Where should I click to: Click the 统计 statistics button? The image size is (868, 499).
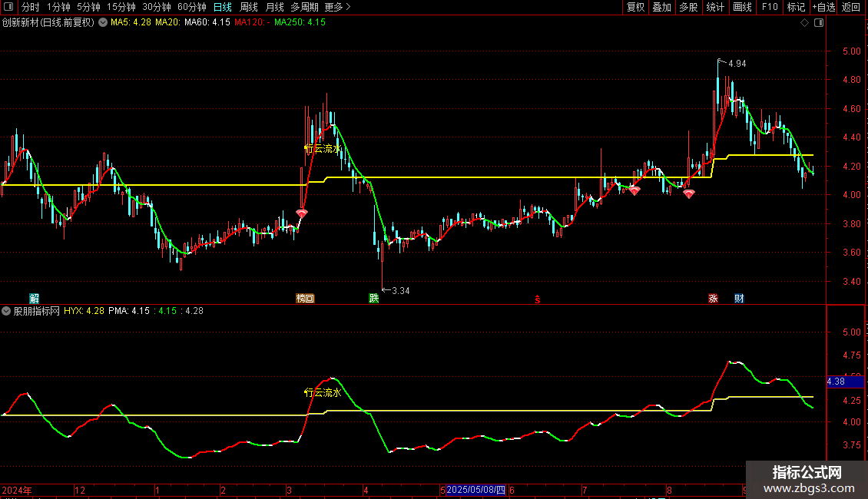point(715,7)
